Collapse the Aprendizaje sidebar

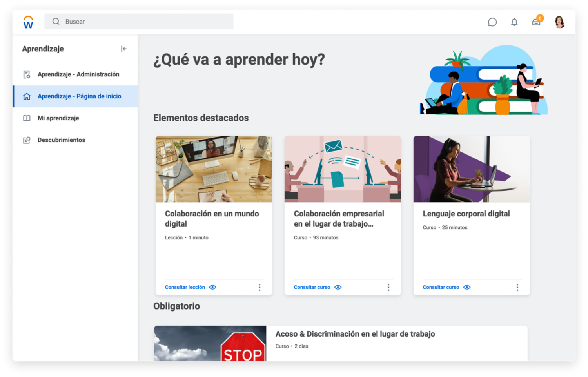coord(124,49)
